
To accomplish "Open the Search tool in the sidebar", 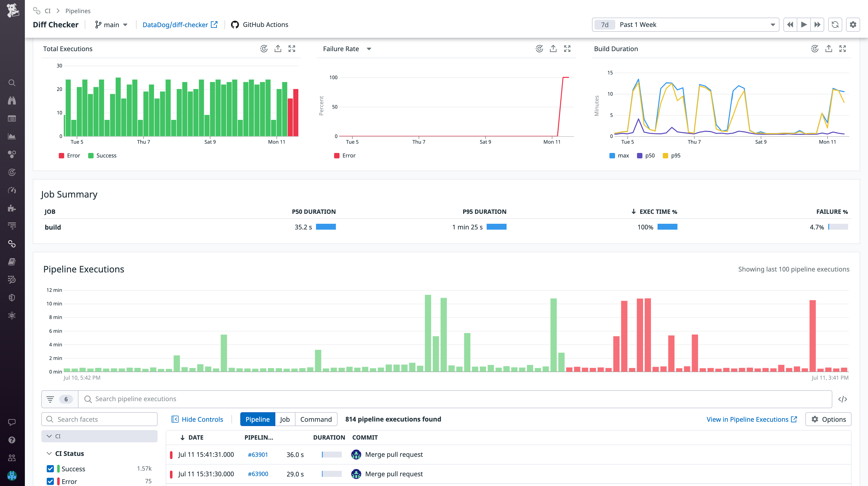I will point(12,83).
